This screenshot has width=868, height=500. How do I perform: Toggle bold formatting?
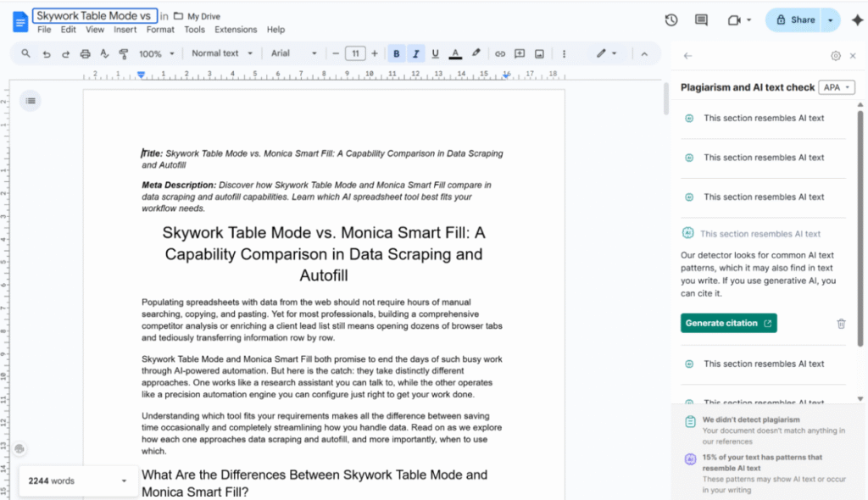[396, 53]
